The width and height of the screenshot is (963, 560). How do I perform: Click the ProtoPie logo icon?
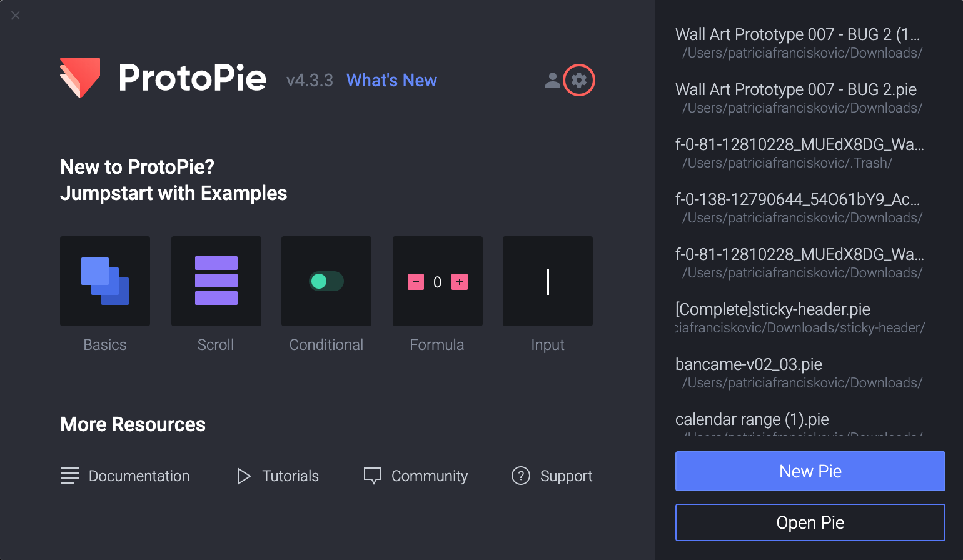(79, 77)
